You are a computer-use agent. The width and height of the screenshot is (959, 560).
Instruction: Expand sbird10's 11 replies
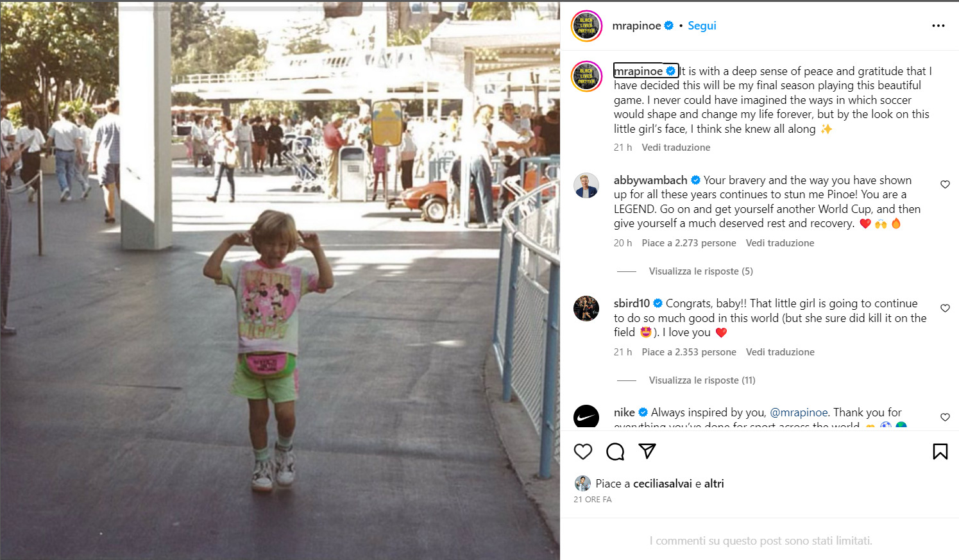(x=702, y=380)
